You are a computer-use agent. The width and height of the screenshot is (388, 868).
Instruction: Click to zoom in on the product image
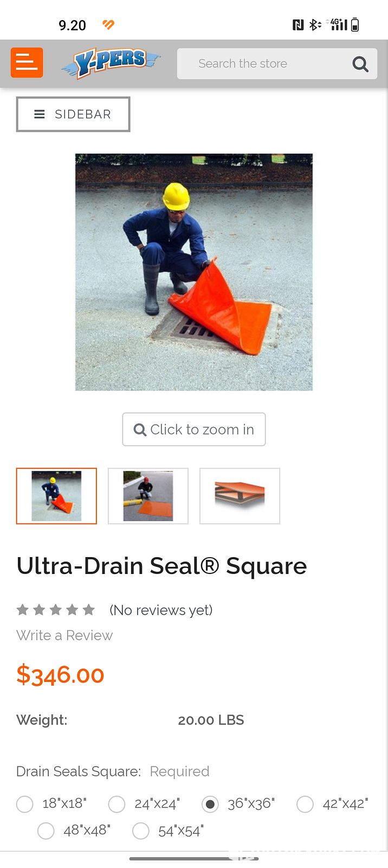(194, 429)
